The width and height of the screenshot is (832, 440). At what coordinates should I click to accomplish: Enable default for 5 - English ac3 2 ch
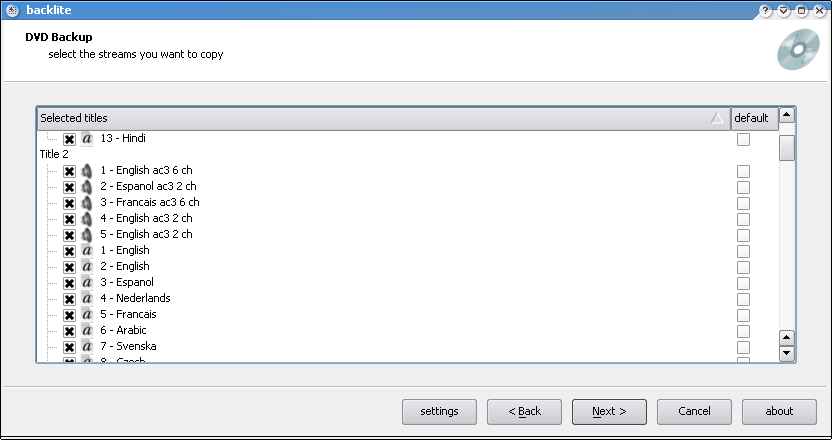coord(743,235)
